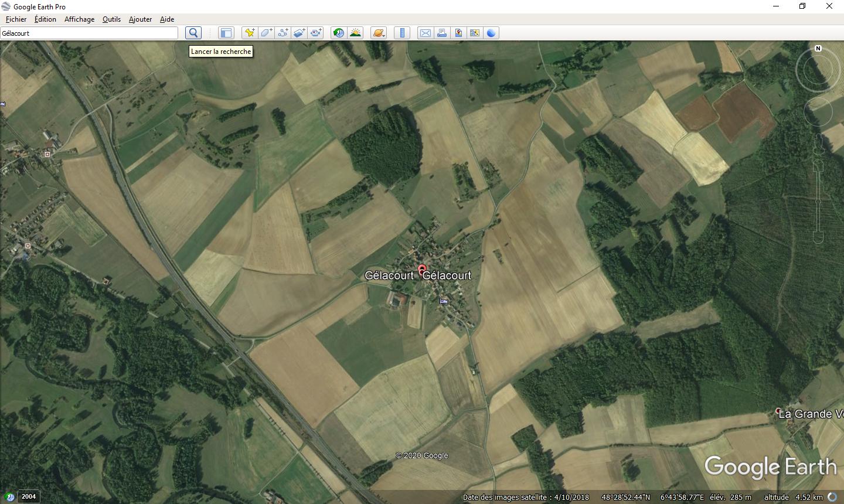
Task: Add a placemark with the pushpin icon
Action: 250,33
